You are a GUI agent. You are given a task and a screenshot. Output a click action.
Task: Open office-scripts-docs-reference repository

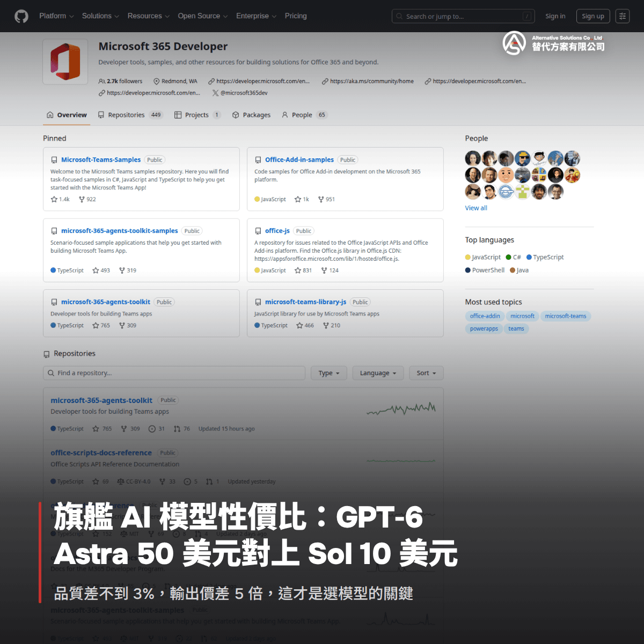(101, 453)
